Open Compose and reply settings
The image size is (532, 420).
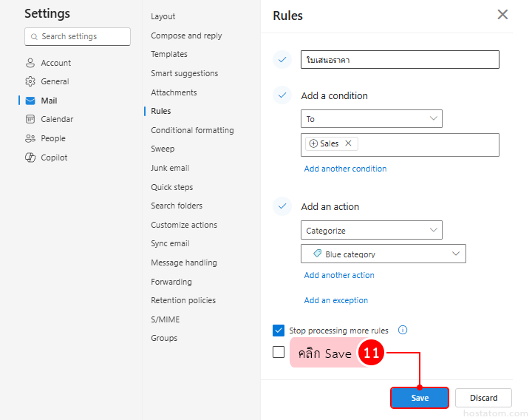[186, 35]
